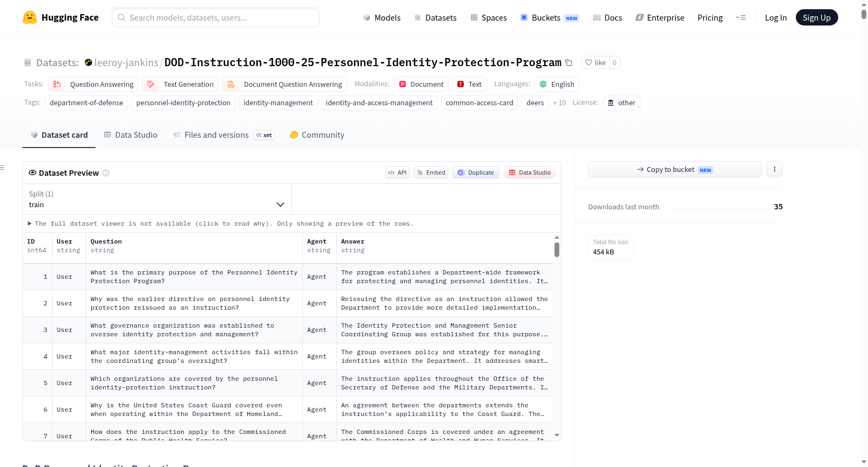This screenshot has width=868, height=467.
Task: Click the Hugging Face logo icon
Action: 30,17
